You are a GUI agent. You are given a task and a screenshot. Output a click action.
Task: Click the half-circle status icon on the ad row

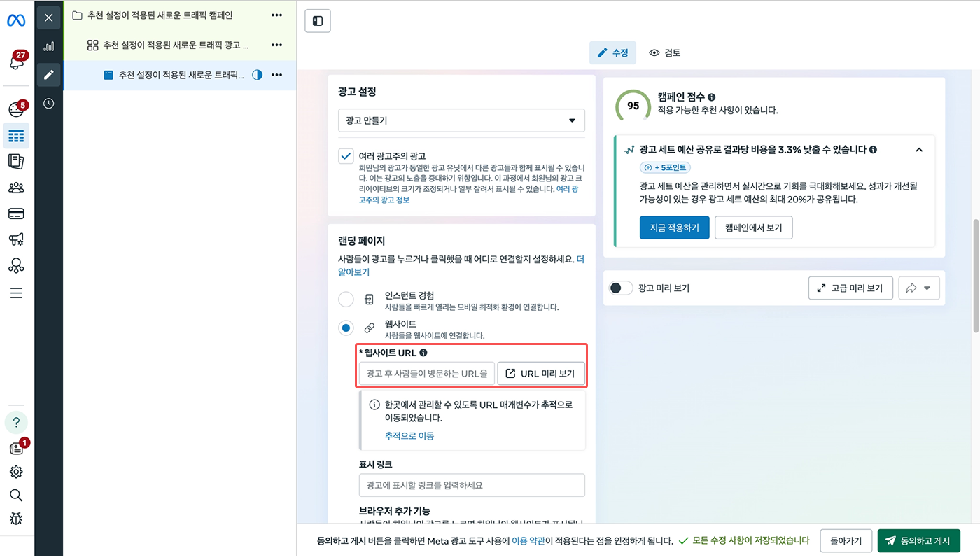[x=257, y=75]
